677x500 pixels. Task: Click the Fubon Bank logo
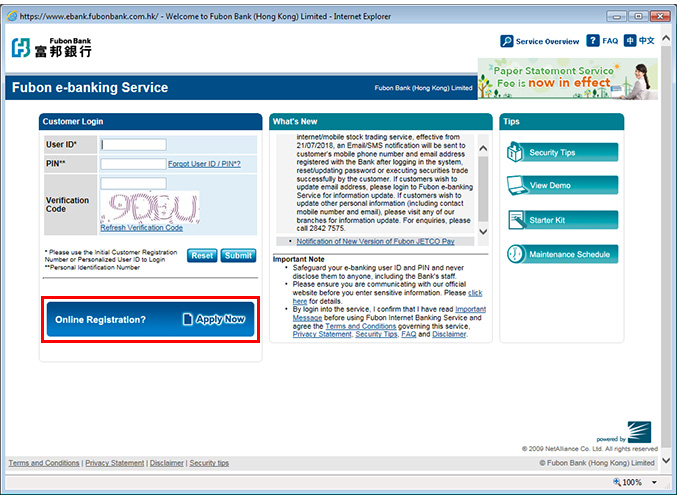pyautogui.click(x=51, y=47)
